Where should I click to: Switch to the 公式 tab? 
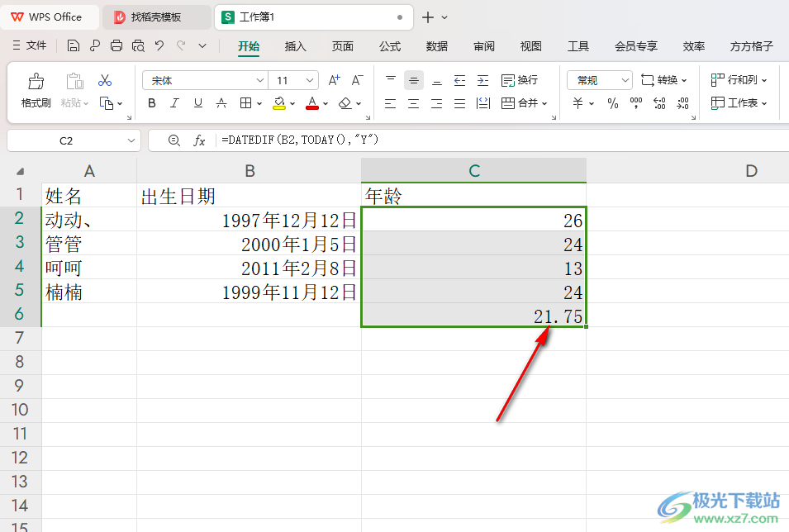click(x=390, y=46)
